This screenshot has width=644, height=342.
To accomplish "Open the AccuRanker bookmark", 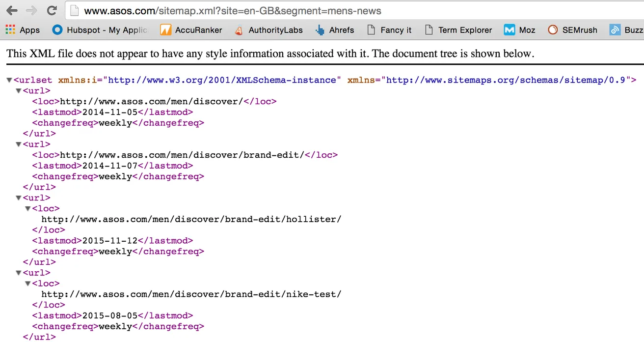I will [x=191, y=30].
